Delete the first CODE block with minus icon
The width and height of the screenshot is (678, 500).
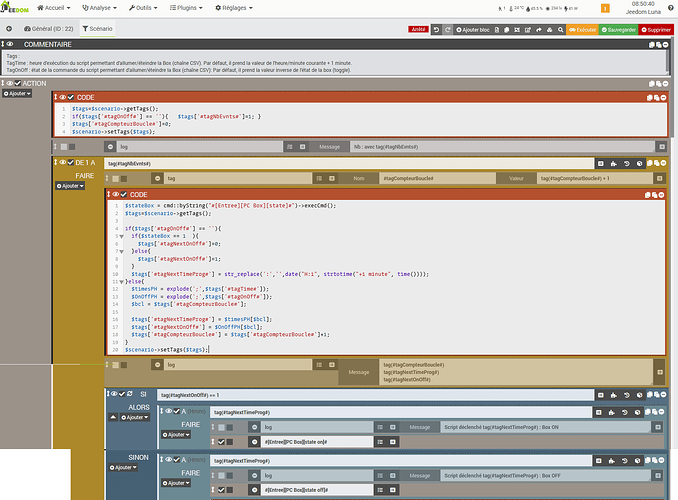(663, 98)
